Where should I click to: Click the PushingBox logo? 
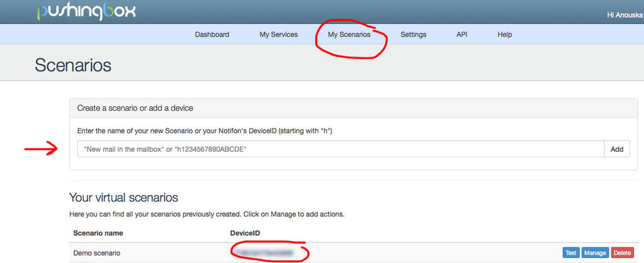click(x=86, y=11)
